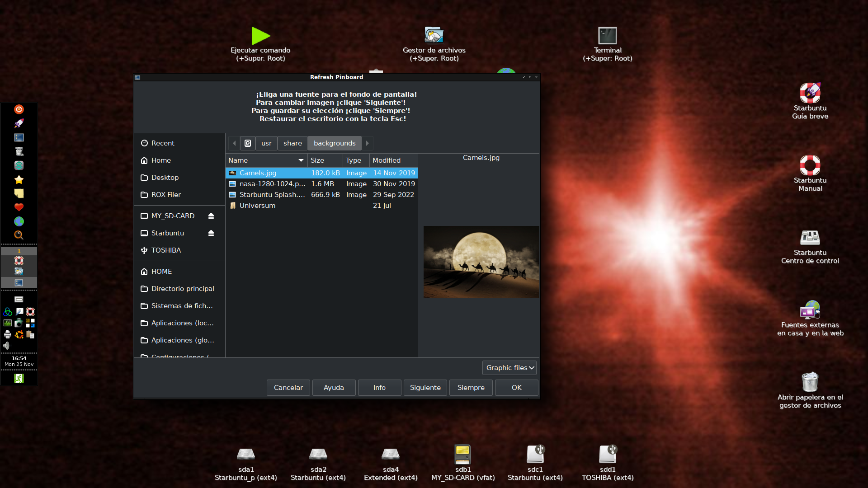The height and width of the screenshot is (488, 868).
Task: Open Starbuntu Centro de control icon
Action: tap(810, 238)
